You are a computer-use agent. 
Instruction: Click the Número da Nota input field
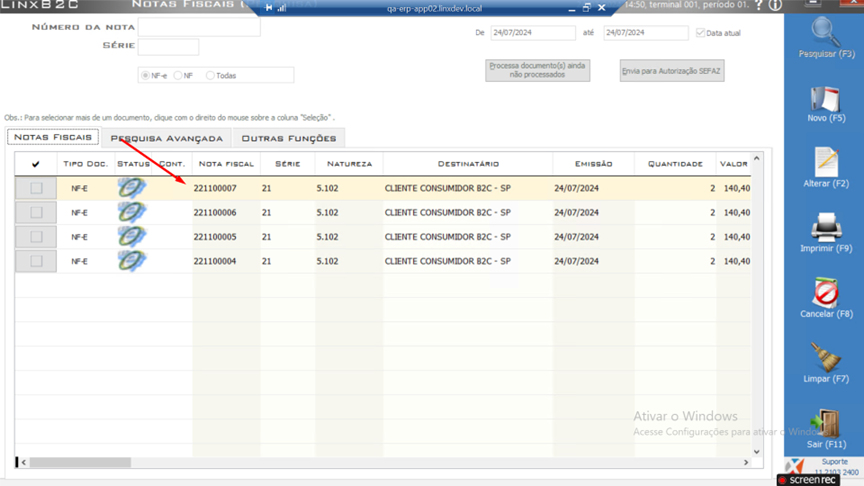(x=199, y=27)
